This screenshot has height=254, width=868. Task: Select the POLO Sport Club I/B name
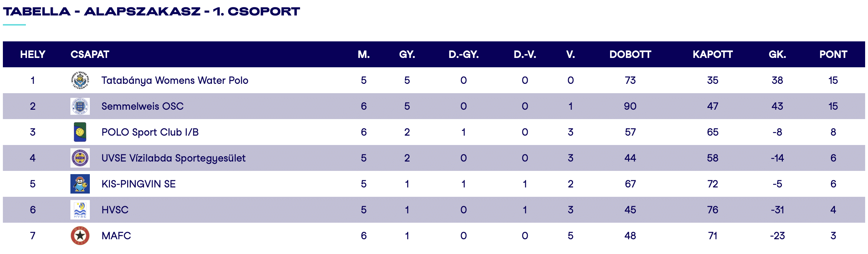(150, 132)
